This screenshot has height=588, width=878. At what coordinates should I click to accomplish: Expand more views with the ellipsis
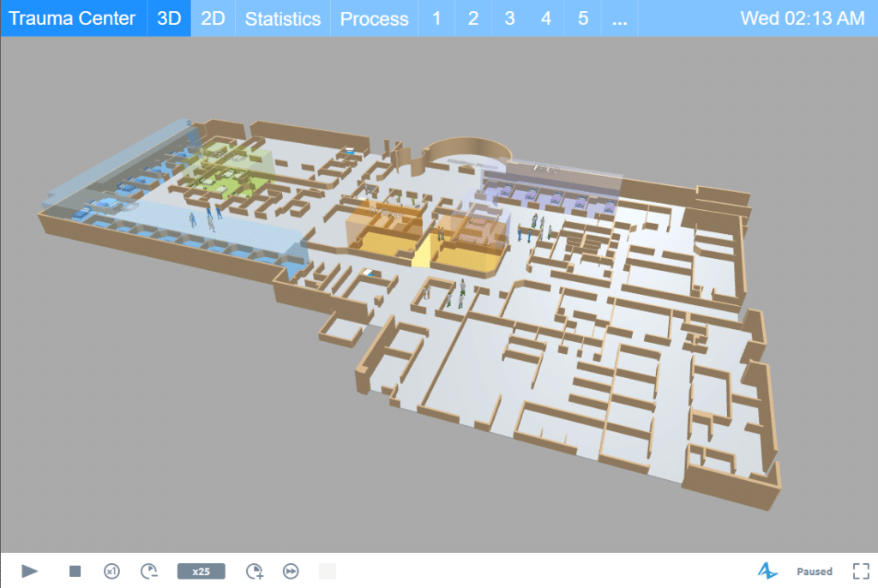619,18
